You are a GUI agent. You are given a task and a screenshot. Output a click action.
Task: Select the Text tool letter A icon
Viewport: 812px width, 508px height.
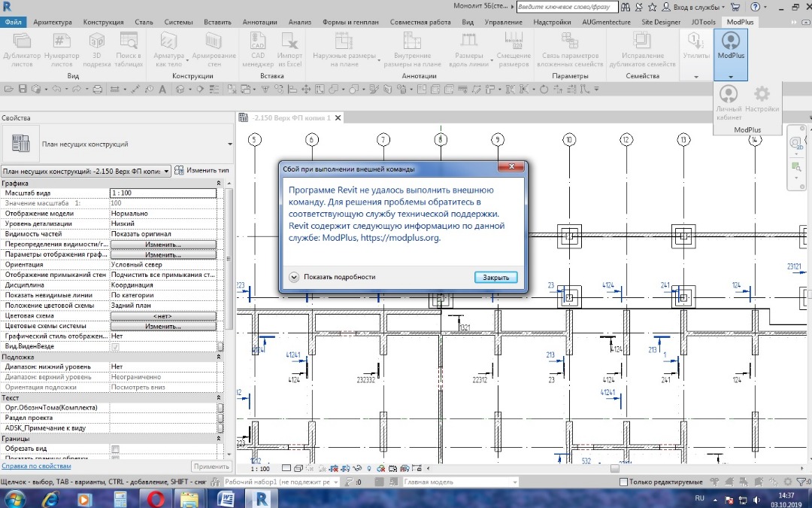click(162, 90)
